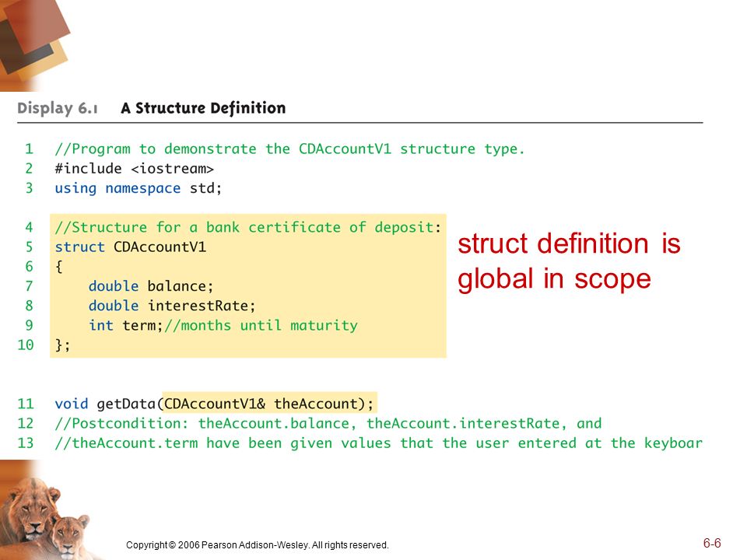The image size is (747, 560).
Task: Click the 'A Structure Definition' heading
Action: pos(203,108)
